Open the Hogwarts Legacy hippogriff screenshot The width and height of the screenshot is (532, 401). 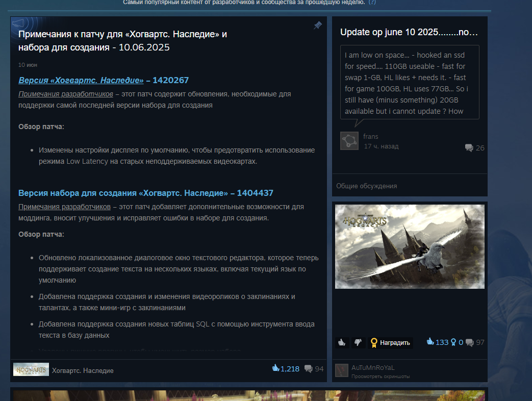click(410, 246)
